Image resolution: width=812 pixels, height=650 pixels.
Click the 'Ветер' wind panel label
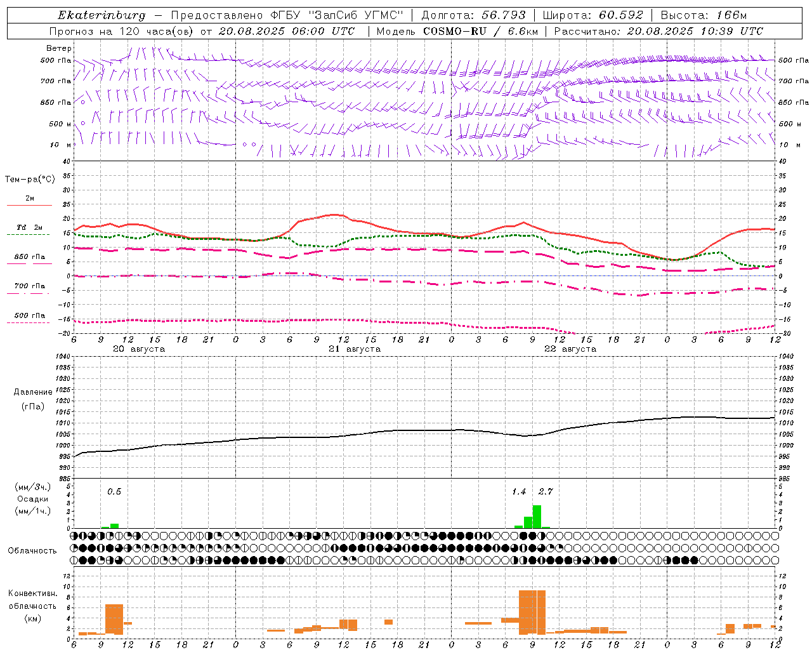(x=59, y=48)
